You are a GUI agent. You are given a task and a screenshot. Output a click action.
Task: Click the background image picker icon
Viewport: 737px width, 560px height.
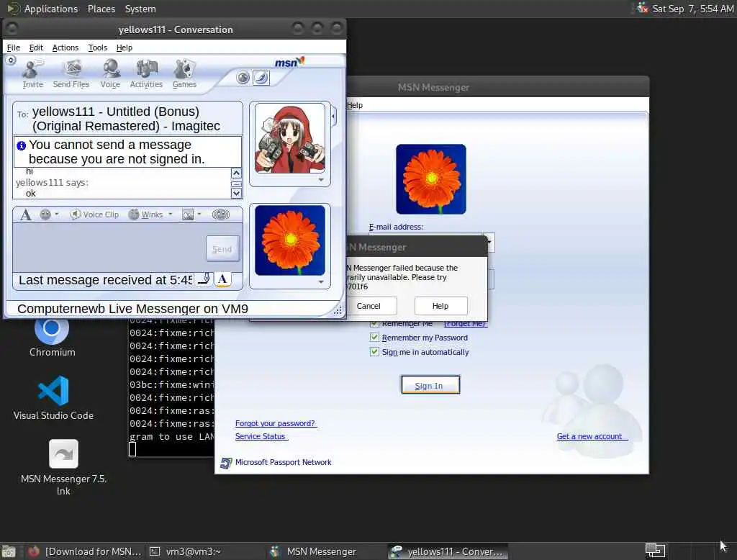pos(188,215)
